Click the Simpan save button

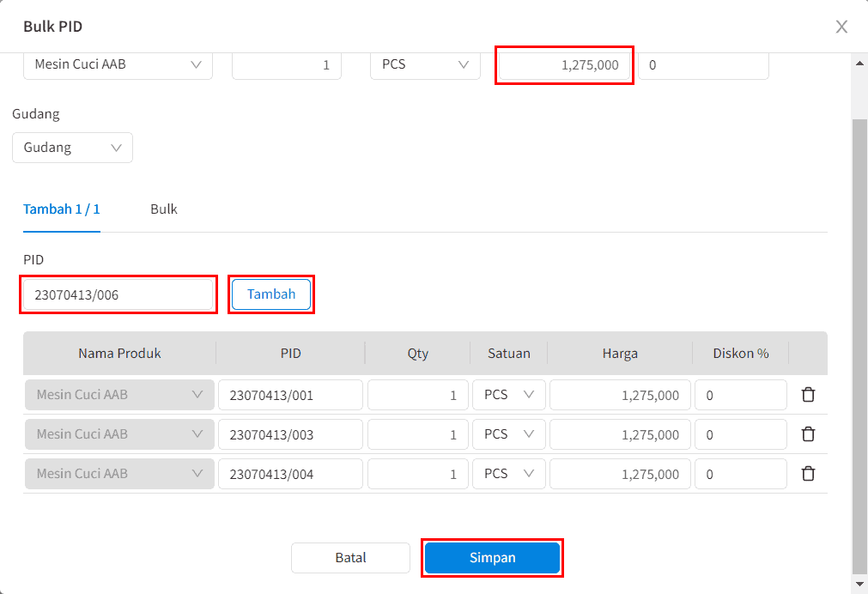(492, 557)
